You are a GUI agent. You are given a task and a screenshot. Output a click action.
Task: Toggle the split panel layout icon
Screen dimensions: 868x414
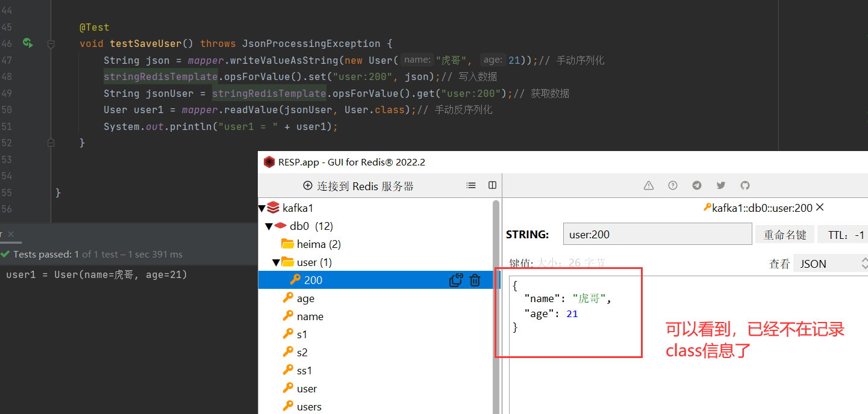click(x=492, y=185)
